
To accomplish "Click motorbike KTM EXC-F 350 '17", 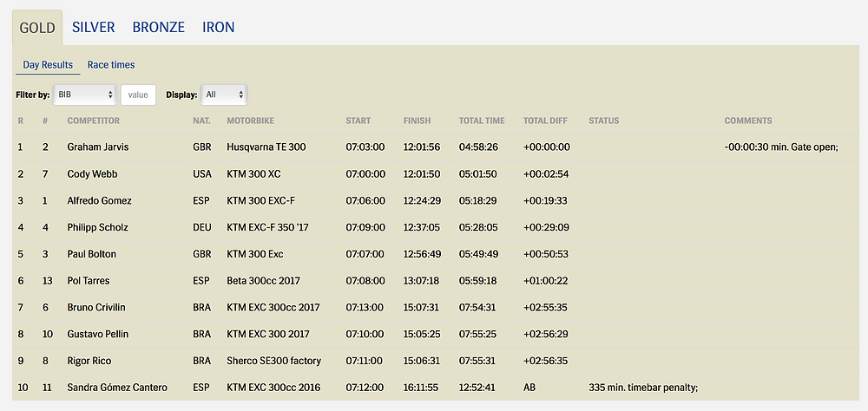I will pyautogui.click(x=268, y=227).
